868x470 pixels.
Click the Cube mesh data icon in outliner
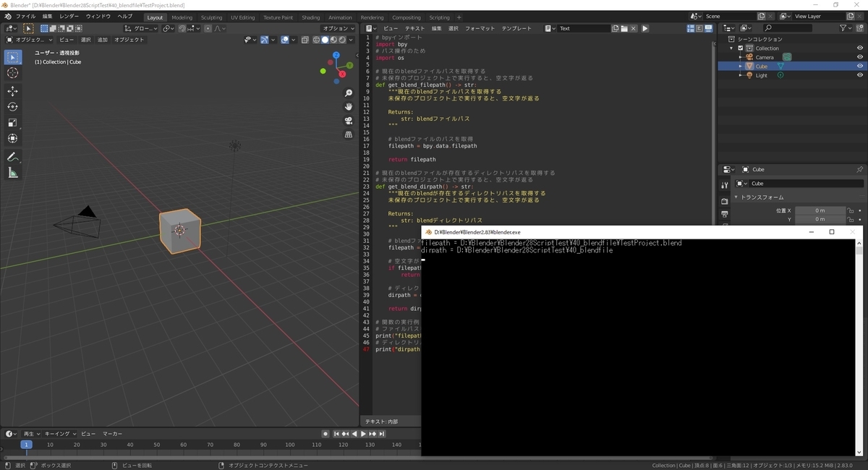(780, 66)
